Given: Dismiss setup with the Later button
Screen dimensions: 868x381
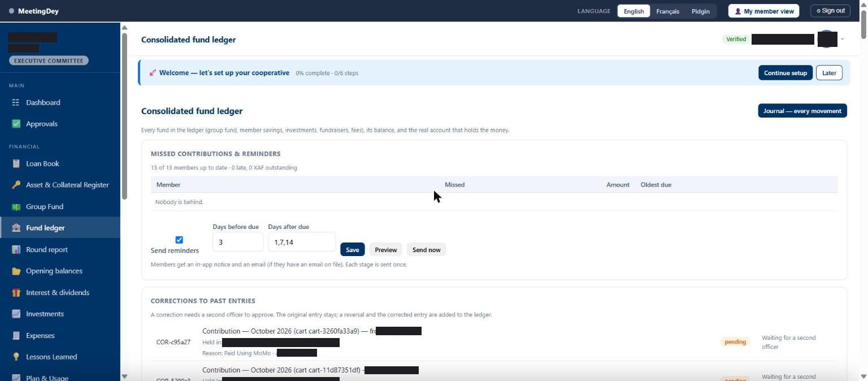Looking at the screenshot, I should tap(829, 73).
